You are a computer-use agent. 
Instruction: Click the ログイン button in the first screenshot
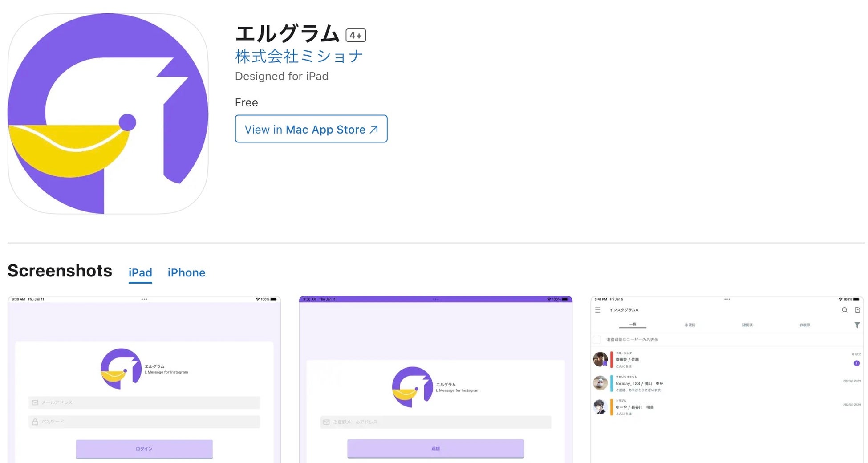coord(144,449)
